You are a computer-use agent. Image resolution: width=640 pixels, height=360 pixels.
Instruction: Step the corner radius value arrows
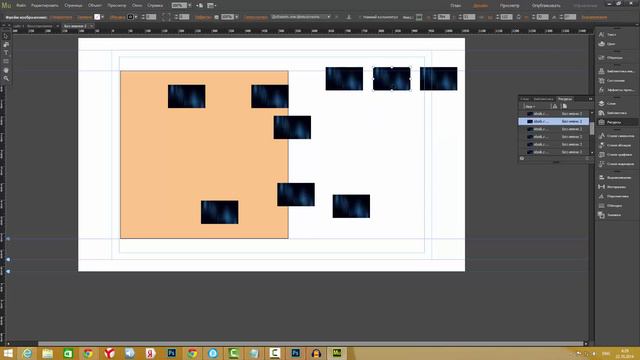(x=176, y=17)
